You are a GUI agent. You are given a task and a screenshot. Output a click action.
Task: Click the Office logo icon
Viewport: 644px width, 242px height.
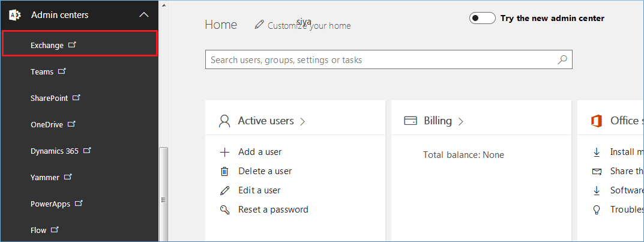[x=597, y=121]
